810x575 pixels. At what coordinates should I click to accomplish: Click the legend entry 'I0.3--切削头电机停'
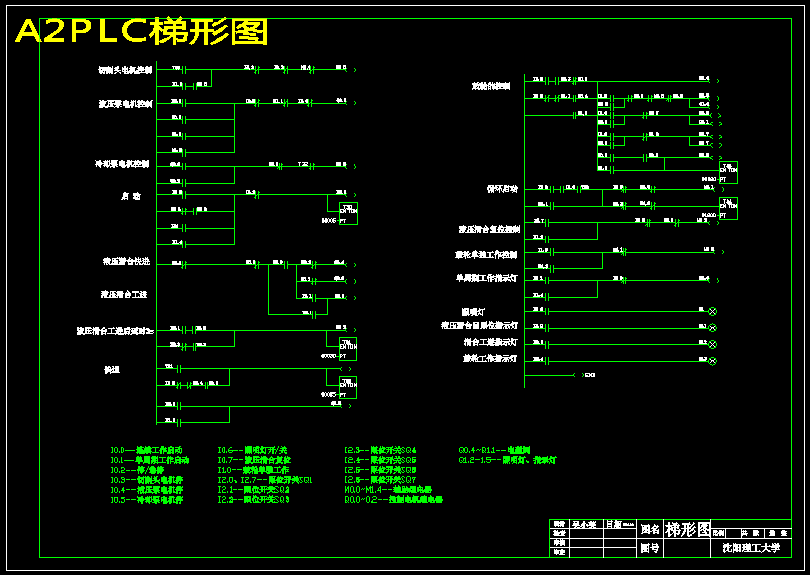(x=146, y=480)
